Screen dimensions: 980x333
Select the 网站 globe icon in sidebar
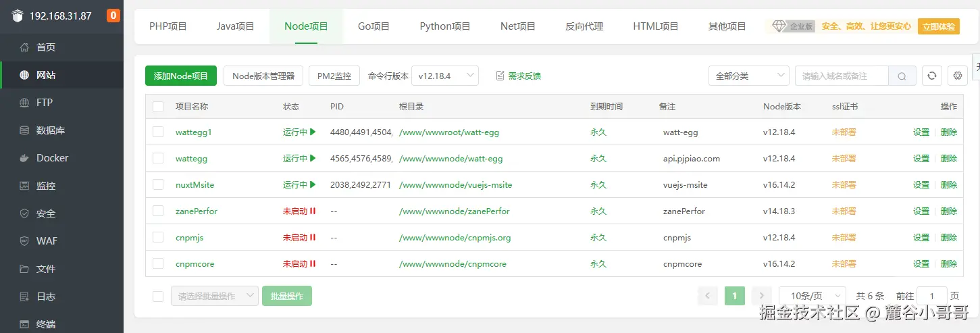pos(24,75)
